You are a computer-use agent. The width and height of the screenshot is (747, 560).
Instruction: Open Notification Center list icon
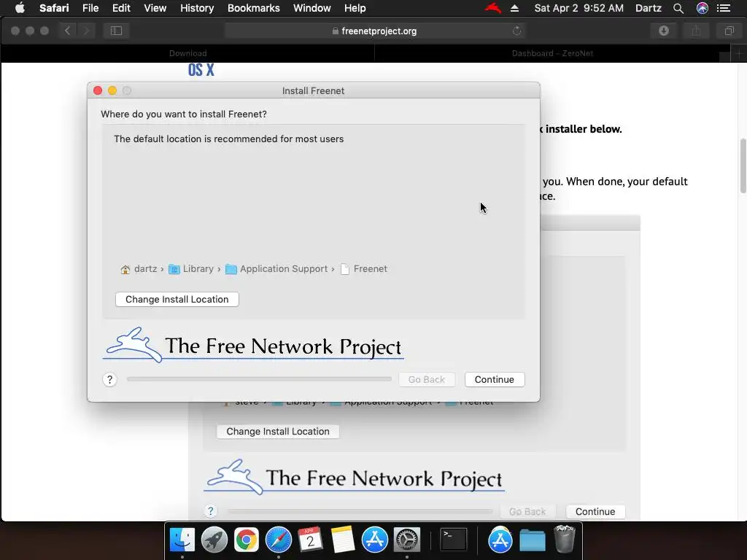[x=723, y=8]
